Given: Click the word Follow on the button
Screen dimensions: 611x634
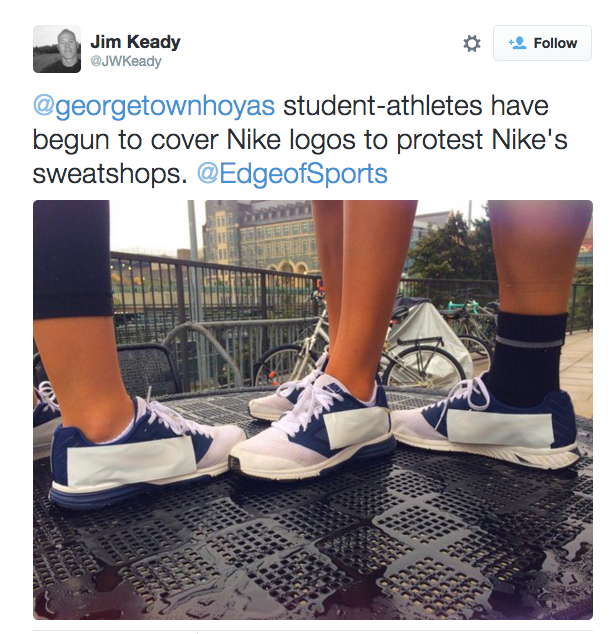Looking at the screenshot, I should [555, 43].
